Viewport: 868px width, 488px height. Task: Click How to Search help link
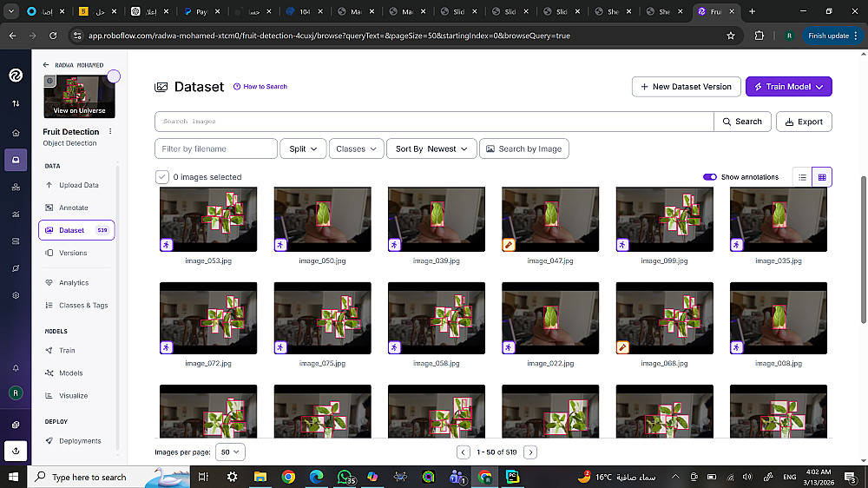click(x=260, y=87)
